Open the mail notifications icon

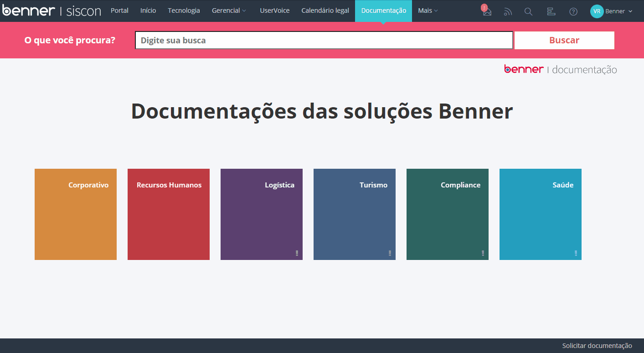(x=487, y=11)
